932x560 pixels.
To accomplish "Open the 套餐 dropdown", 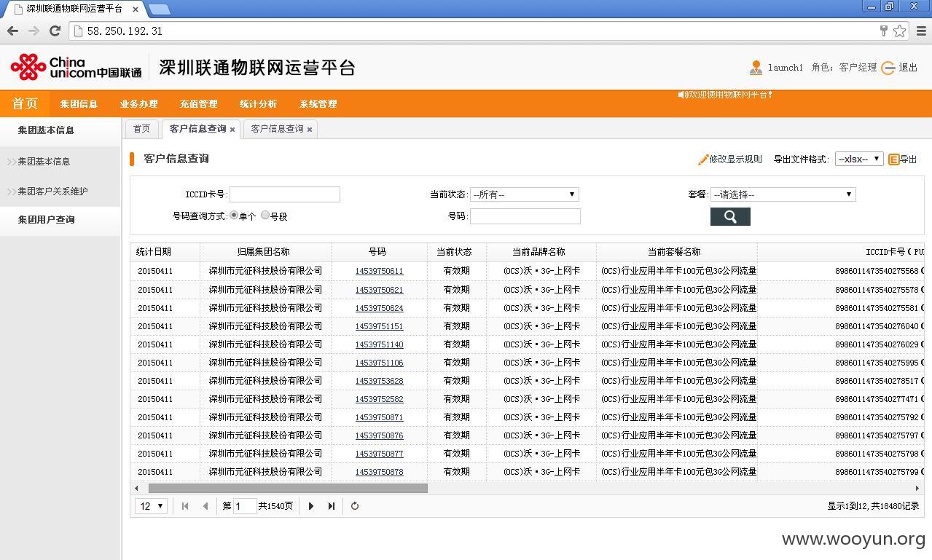I will (783, 194).
